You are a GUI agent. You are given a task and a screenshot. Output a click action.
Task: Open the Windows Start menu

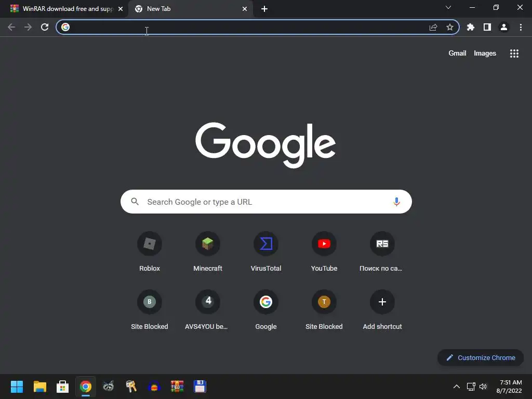point(17,387)
